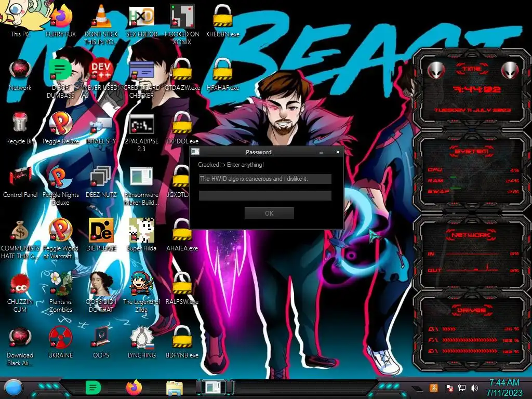Select the RALPSW.exe locked file
This screenshot has width=532, height=399.
[182, 288]
